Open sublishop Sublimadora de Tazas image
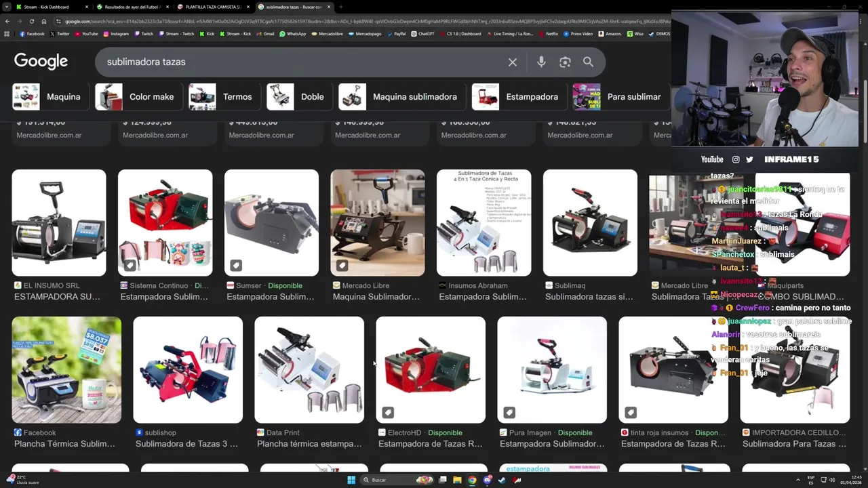 [188, 370]
